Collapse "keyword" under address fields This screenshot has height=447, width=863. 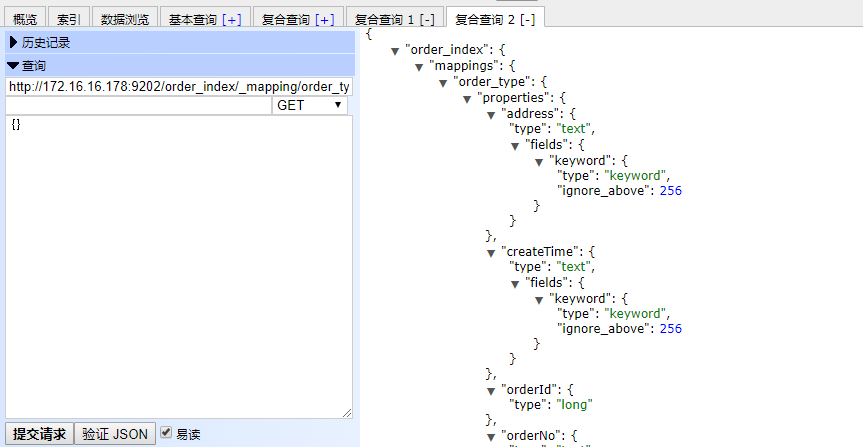click(539, 162)
